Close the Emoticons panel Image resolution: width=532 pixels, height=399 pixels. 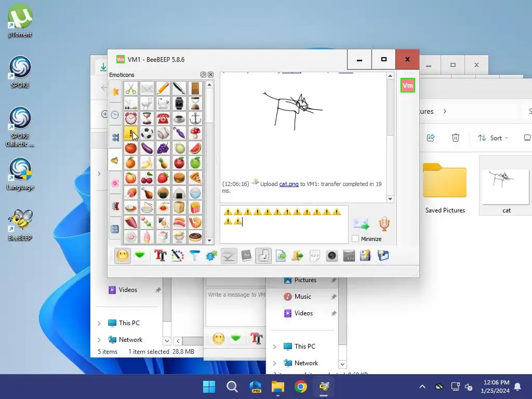pyautogui.click(x=211, y=75)
